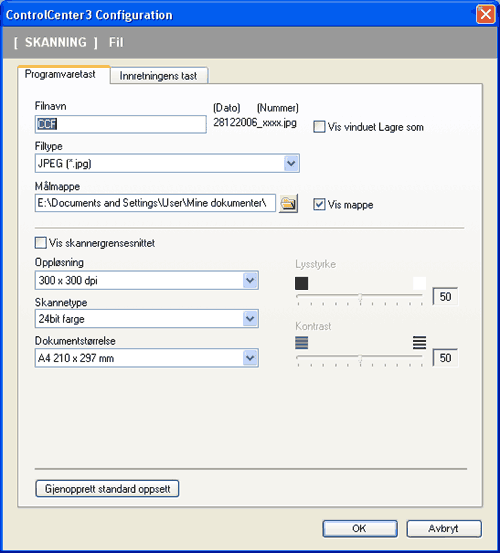Expand the Filtype JPEG dropdown
Screen dimensions: 500x553
coord(291,163)
